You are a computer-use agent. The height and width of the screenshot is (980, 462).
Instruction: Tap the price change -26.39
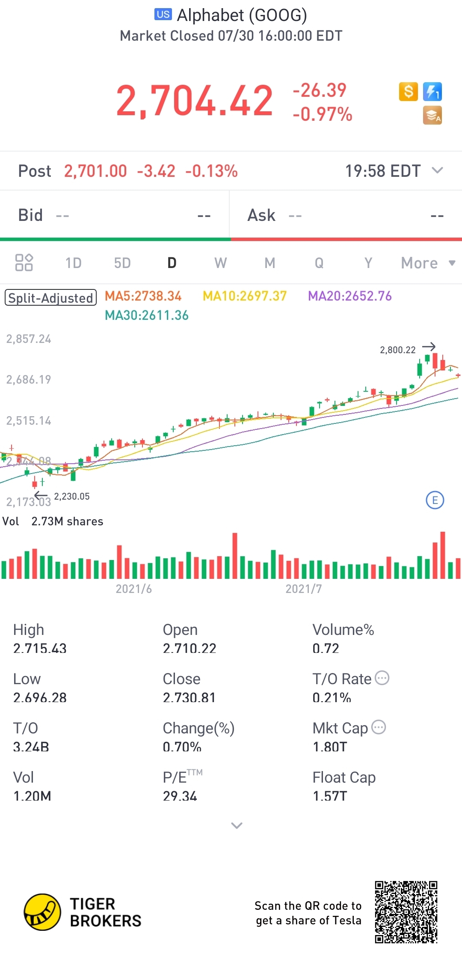pos(320,90)
